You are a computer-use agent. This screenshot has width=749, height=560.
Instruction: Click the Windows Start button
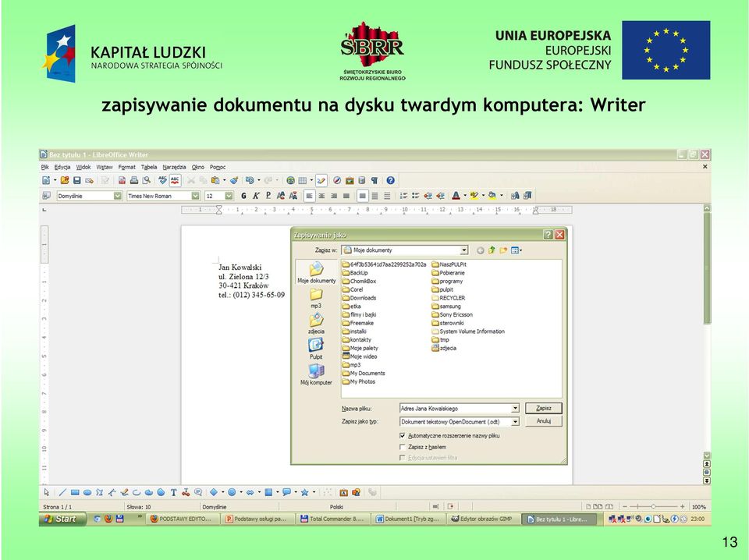(x=62, y=519)
